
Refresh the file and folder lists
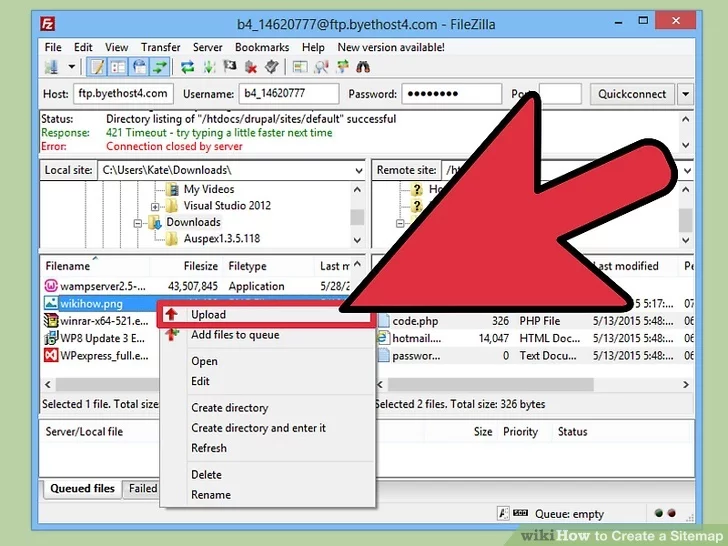coord(187,67)
